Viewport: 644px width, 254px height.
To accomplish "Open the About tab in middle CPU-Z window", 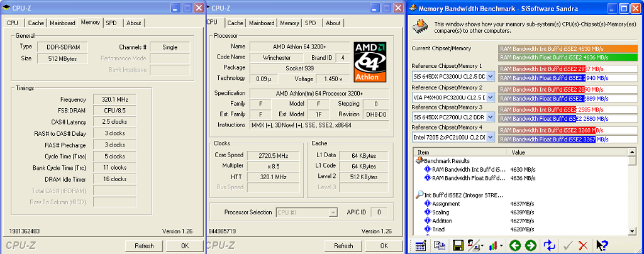I will (x=333, y=23).
